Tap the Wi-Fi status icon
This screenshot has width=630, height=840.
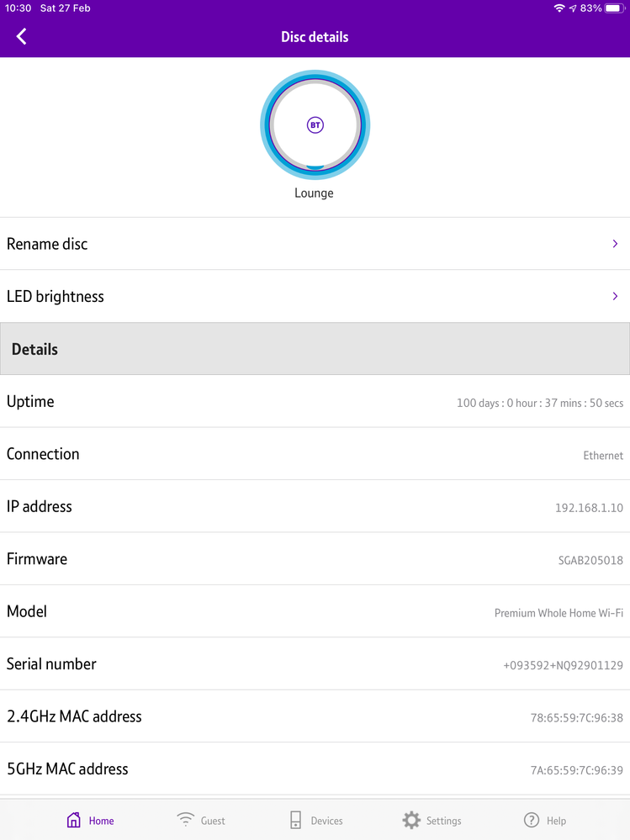pyautogui.click(x=559, y=8)
